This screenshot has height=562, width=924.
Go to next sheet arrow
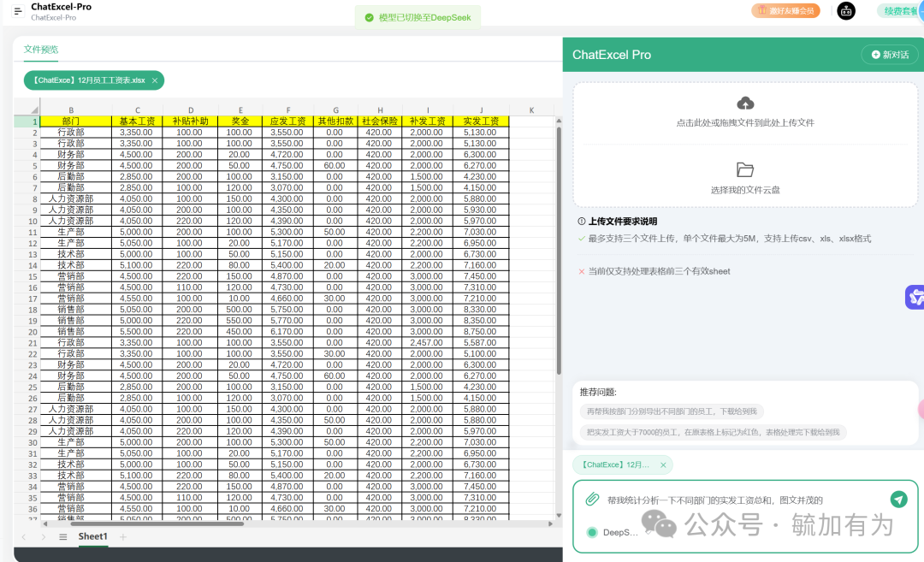[x=43, y=536]
